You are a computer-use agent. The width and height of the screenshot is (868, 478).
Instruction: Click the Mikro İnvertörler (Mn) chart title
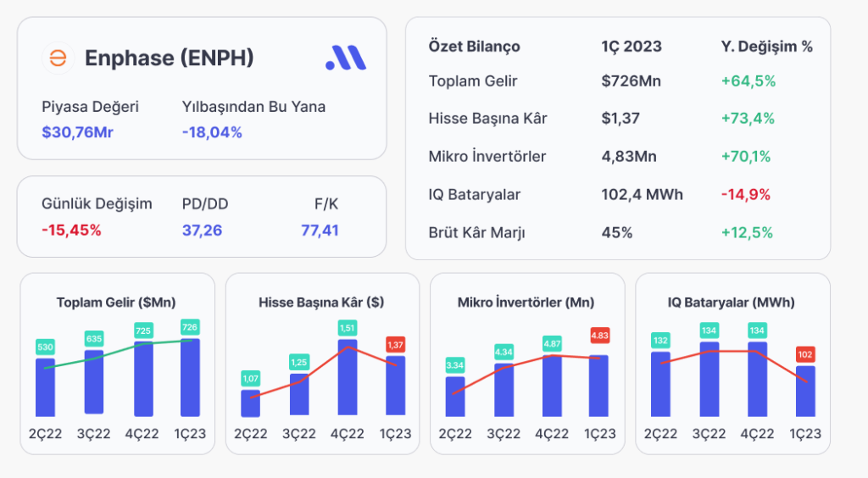tap(526, 303)
